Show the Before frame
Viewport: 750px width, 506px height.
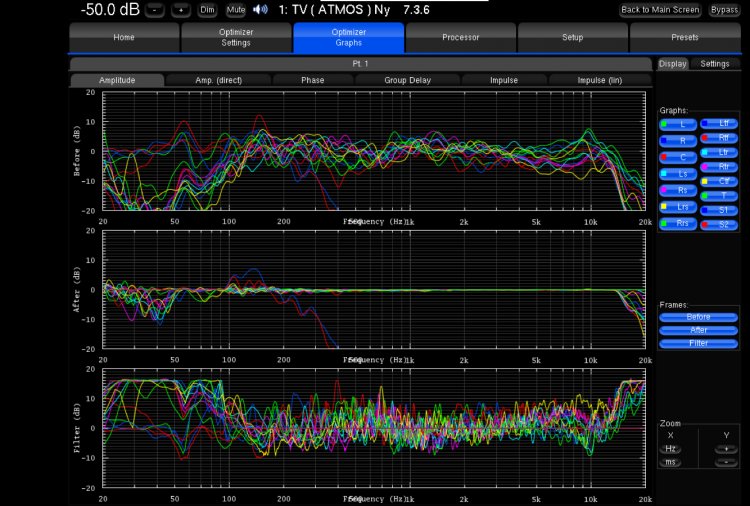click(x=698, y=317)
